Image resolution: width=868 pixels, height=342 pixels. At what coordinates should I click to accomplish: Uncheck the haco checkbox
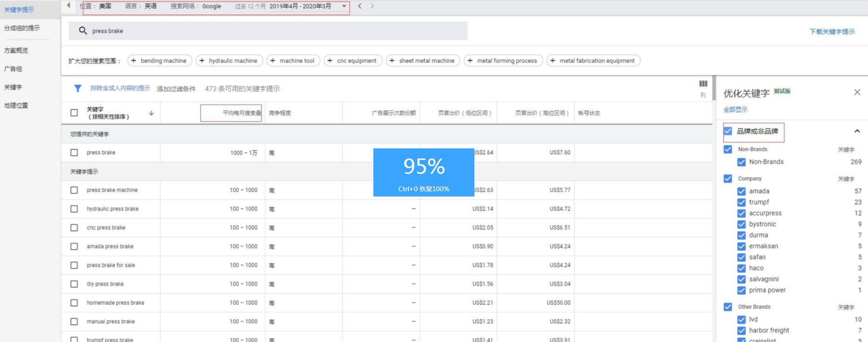(x=741, y=268)
